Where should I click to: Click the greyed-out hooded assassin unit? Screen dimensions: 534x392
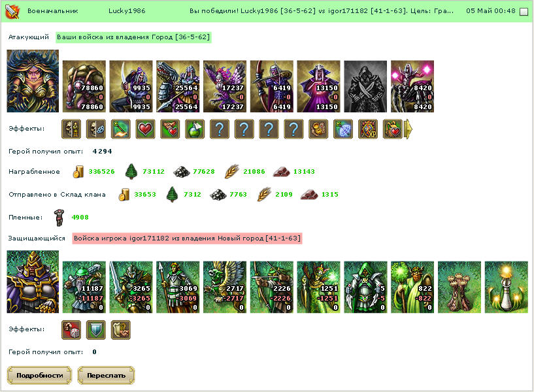(365, 86)
